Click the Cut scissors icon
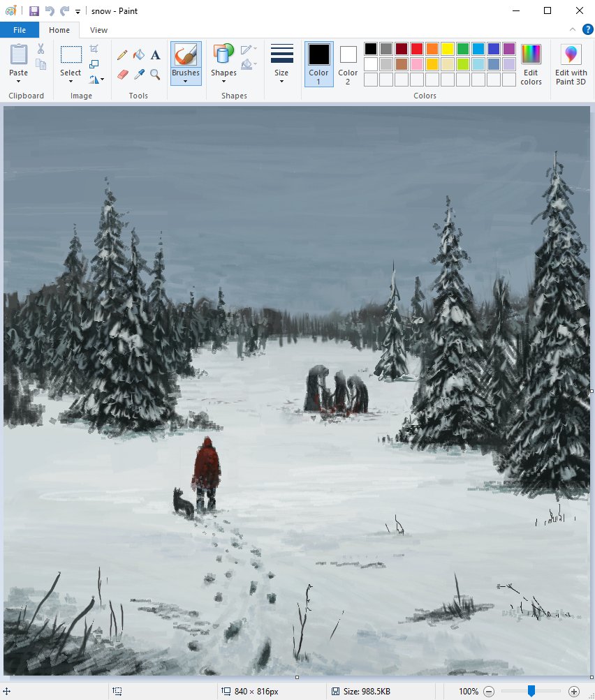595x700 pixels. click(x=41, y=48)
